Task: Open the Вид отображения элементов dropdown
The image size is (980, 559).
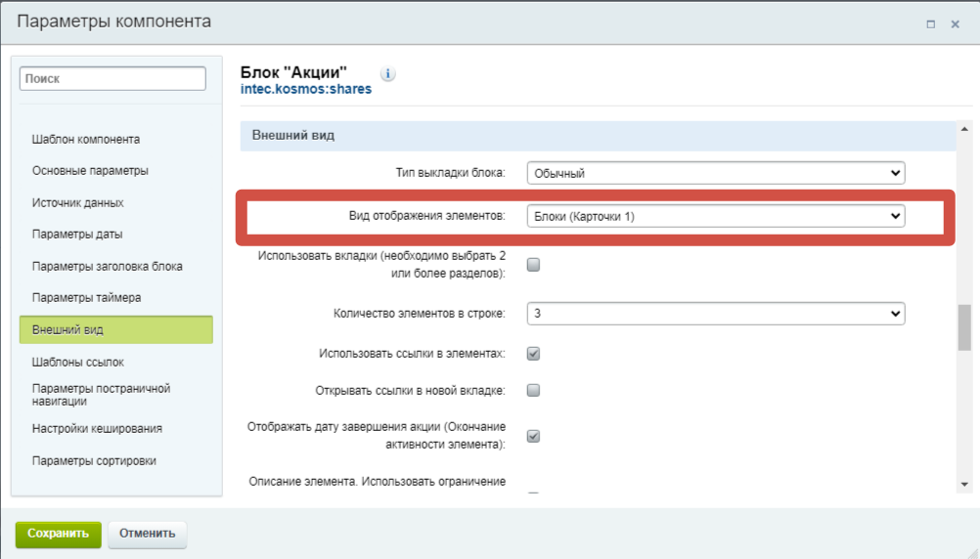Action: [716, 216]
